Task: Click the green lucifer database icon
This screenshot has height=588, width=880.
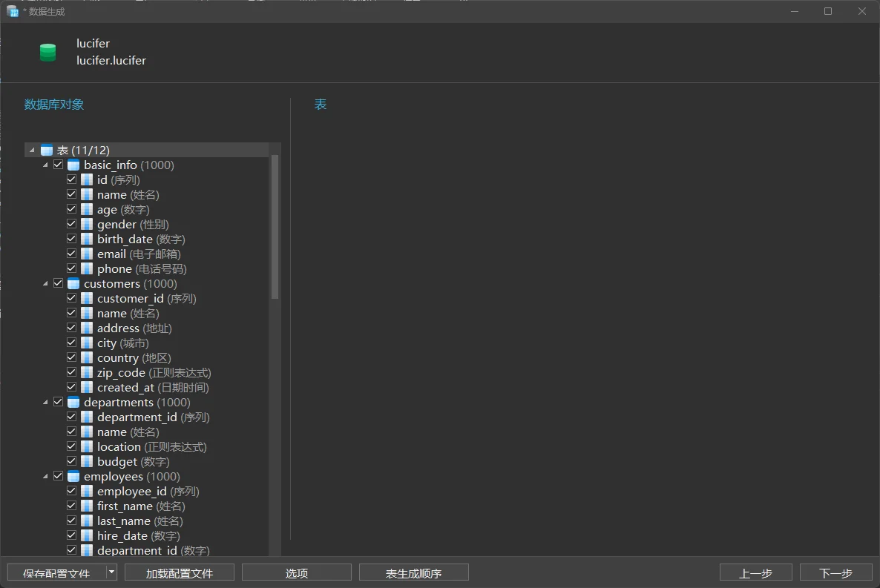Action: (48, 53)
